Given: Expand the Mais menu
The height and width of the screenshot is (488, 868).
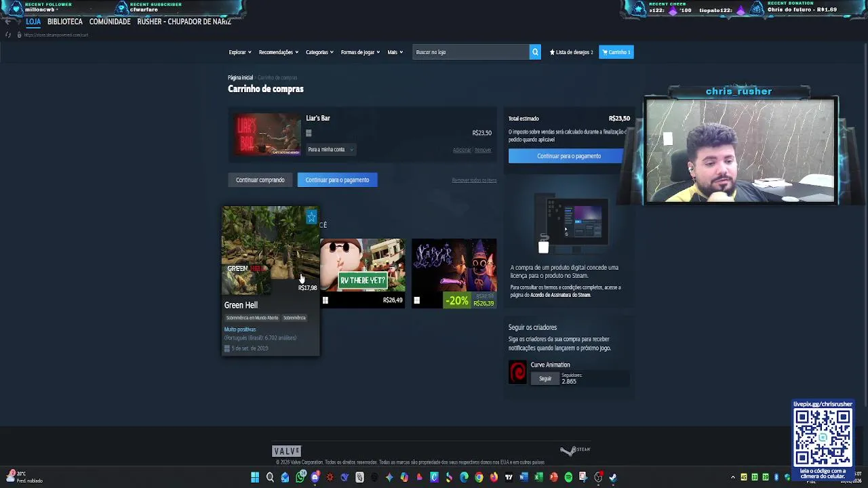Looking at the screenshot, I should [395, 52].
